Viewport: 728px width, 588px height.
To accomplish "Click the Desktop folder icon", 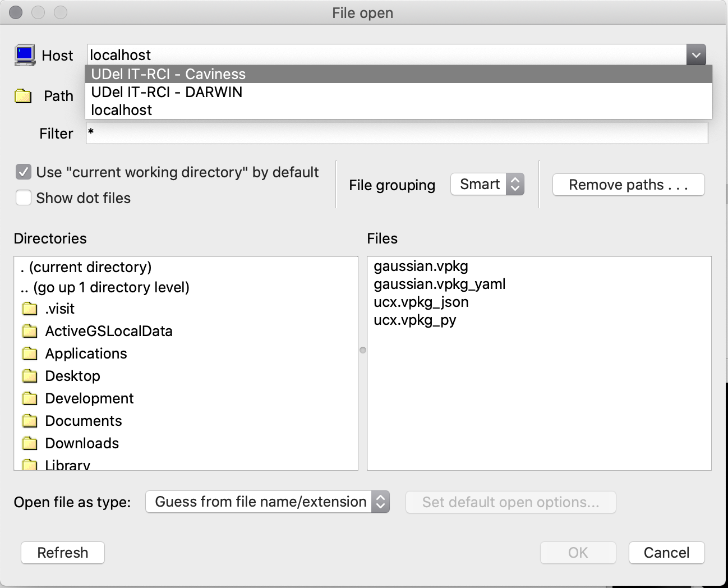I will pos(30,376).
